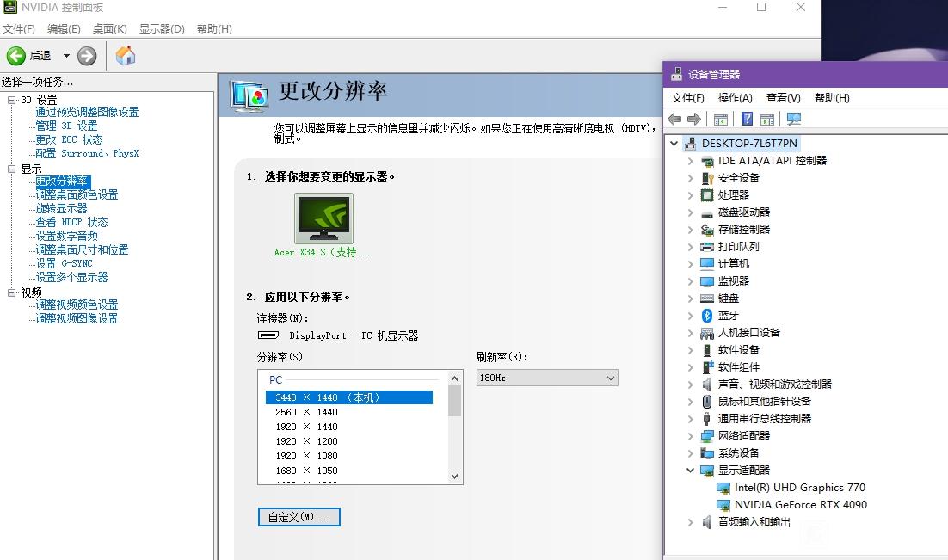Viewport: 948px width, 560px height.
Task: Select the 声音、视频和游戏控制器 speaker icon
Action: tap(707, 384)
